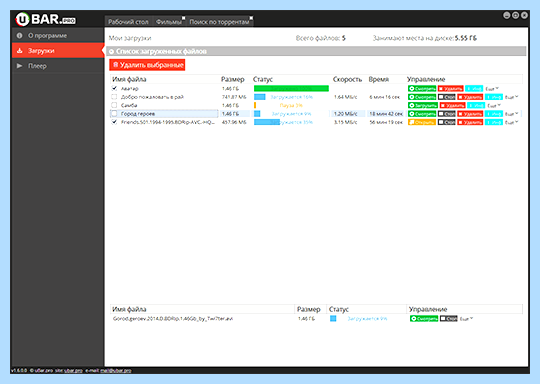Select the Добро пожаловать в рай name

coord(152,97)
